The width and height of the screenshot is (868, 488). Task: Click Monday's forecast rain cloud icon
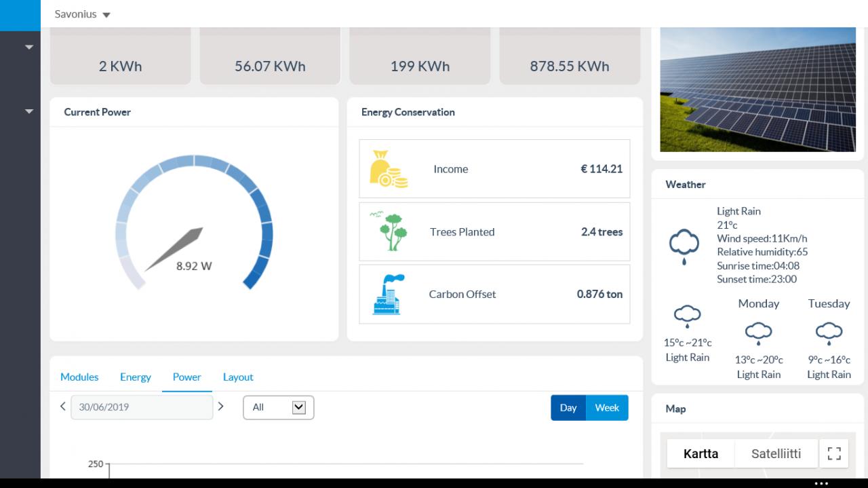[x=758, y=334]
